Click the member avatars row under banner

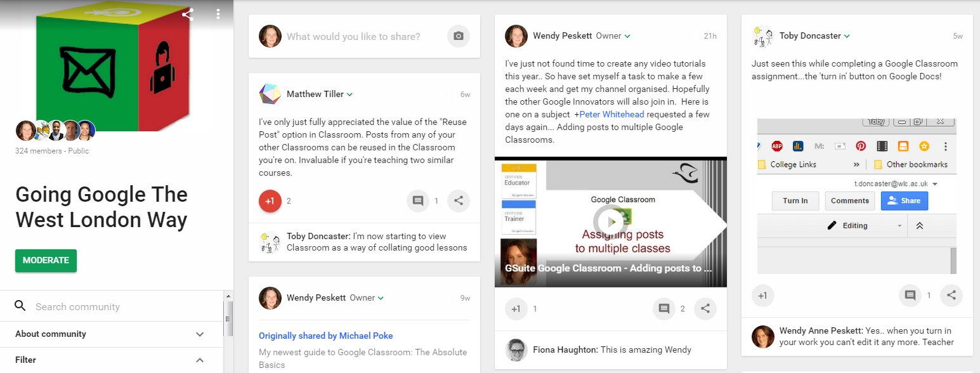coord(56,130)
